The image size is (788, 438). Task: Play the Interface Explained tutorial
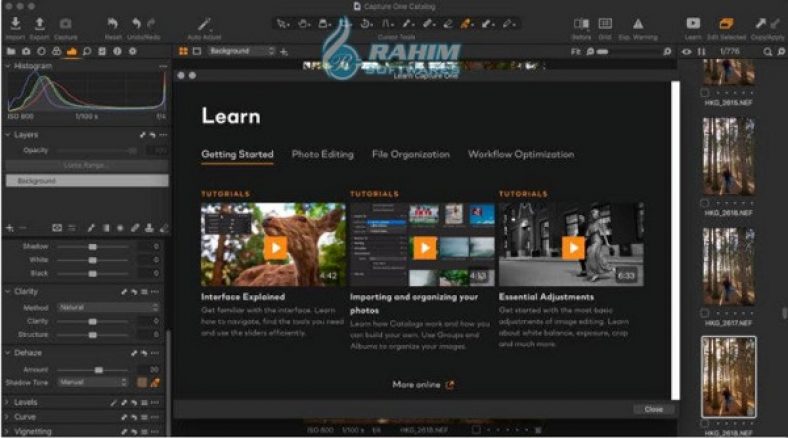[275, 248]
